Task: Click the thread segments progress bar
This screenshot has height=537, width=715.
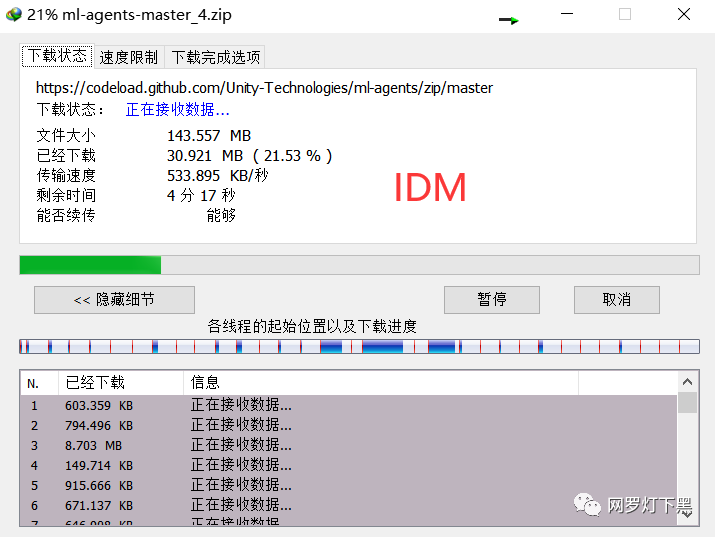Action: coord(359,346)
